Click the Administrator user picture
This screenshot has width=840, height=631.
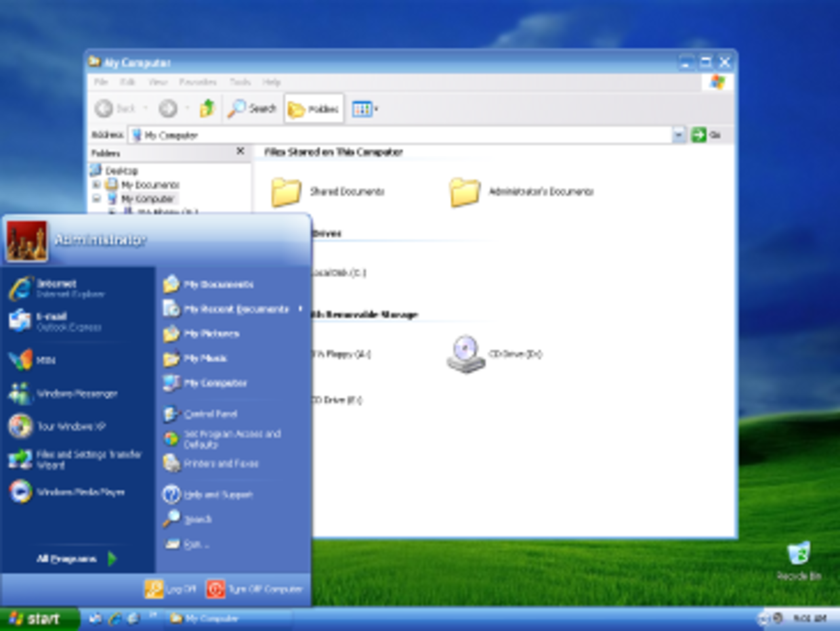27,241
